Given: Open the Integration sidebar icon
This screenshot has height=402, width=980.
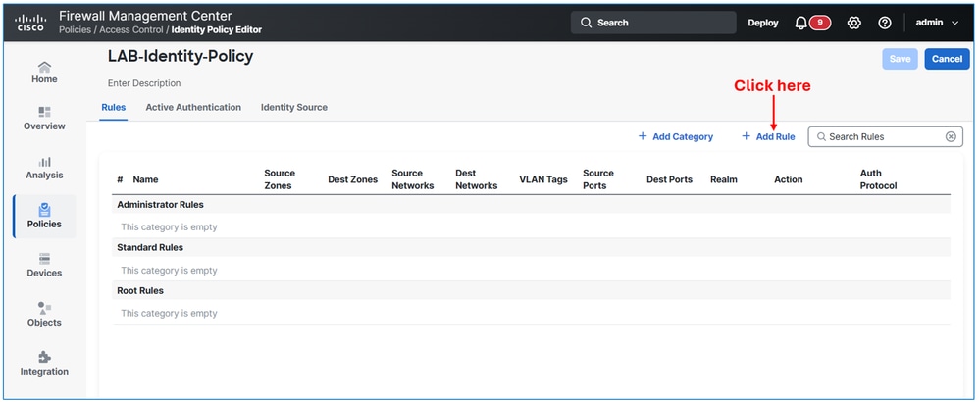Looking at the screenshot, I should [x=44, y=357].
